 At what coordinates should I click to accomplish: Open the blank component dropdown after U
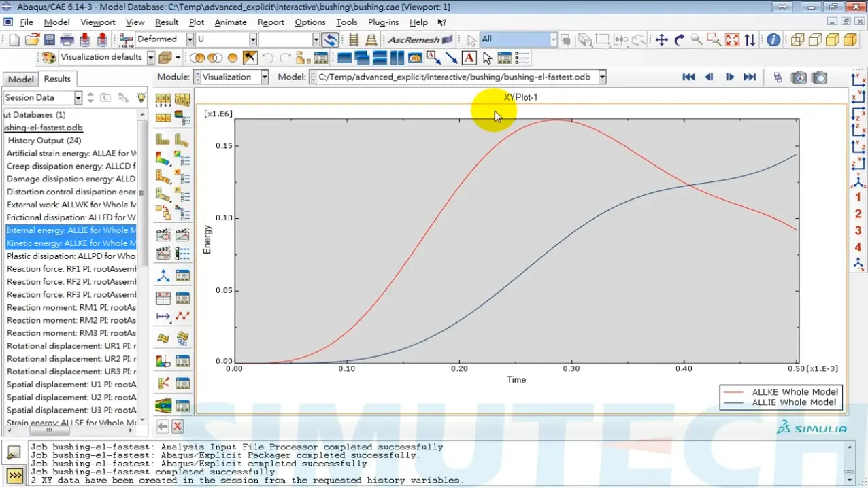(316, 40)
